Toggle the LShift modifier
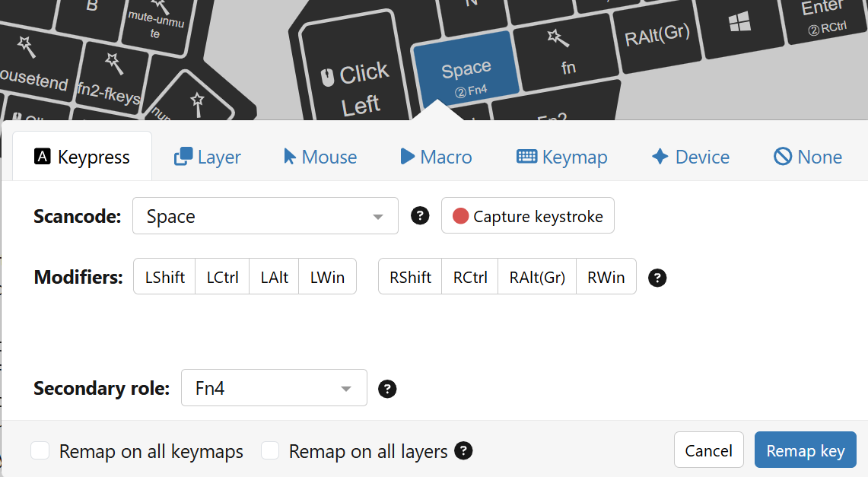This screenshot has height=477, width=868. coord(165,277)
